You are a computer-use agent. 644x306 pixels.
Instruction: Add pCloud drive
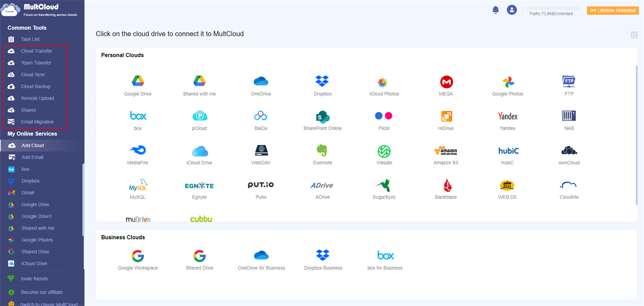coord(199,116)
